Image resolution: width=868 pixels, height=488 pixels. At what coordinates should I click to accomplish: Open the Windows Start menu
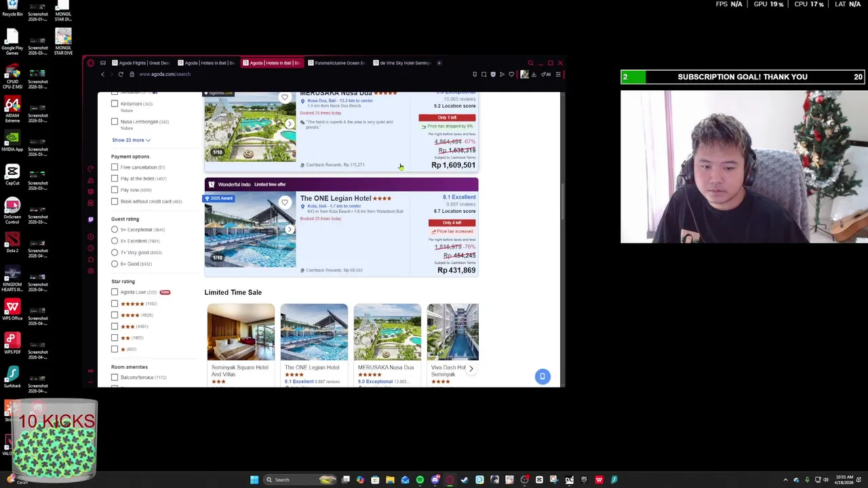(254, 480)
